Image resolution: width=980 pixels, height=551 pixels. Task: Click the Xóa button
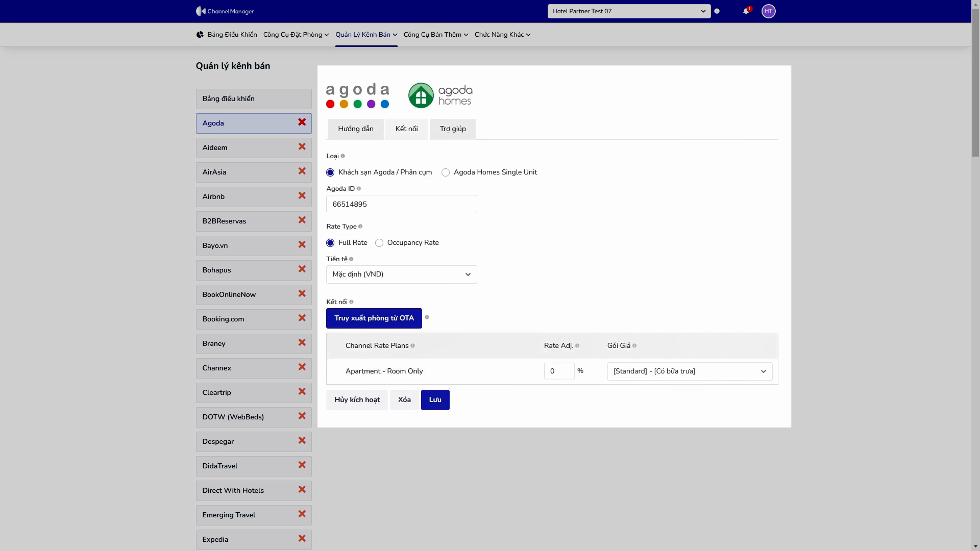pos(404,400)
